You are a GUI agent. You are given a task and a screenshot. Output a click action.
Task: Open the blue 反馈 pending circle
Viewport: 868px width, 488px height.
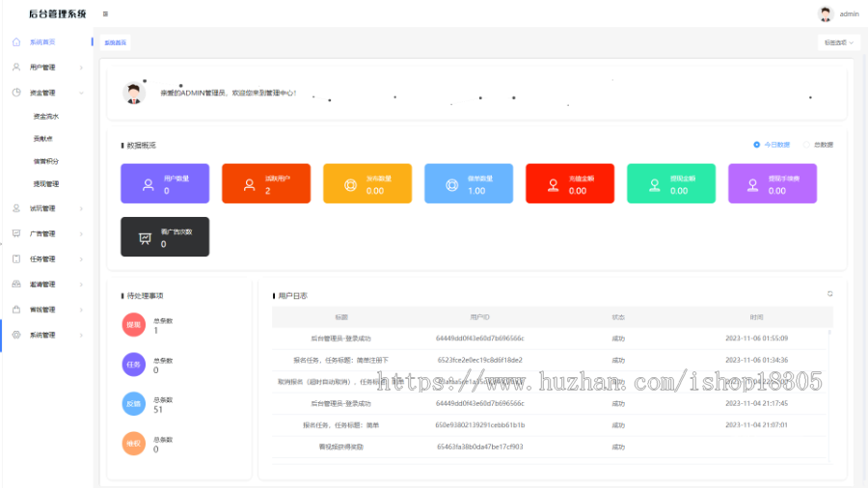tap(133, 404)
